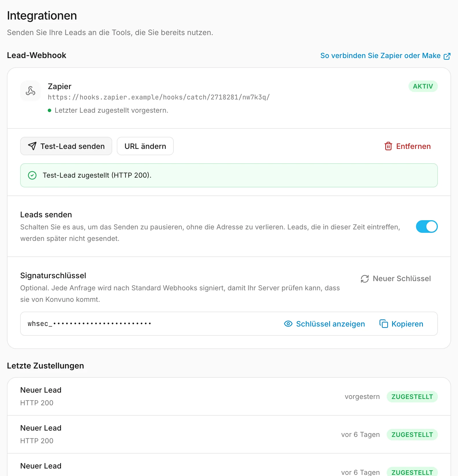Copy the signing key with Kopieren
This screenshot has width=458, height=476.
[x=401, y=324]
